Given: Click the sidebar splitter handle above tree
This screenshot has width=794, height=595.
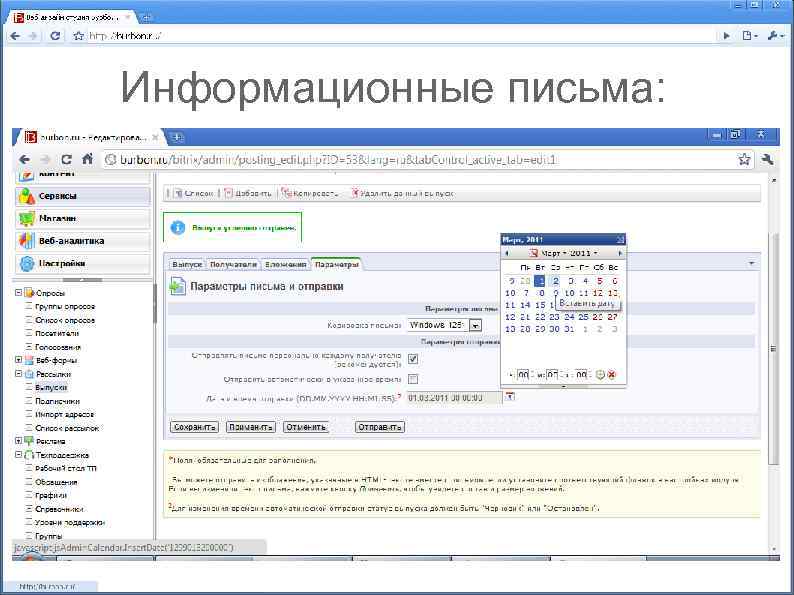Looking at the screenshot, I should [83, 280].
